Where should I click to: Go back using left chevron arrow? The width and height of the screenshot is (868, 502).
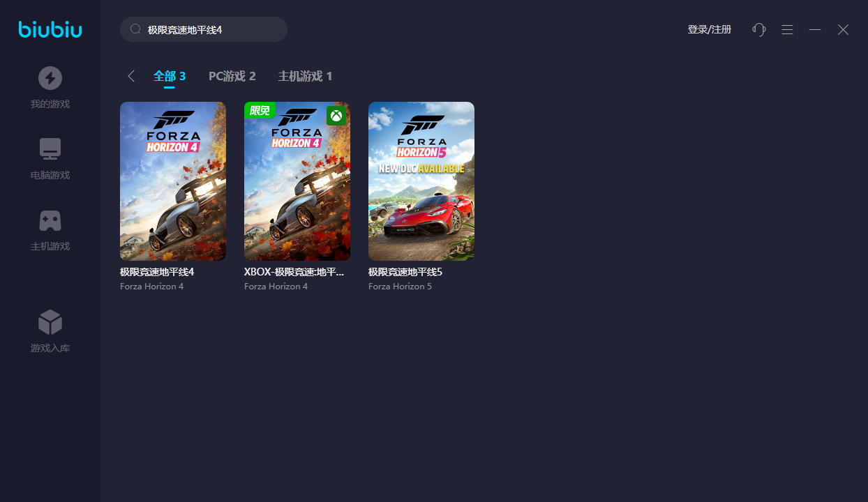[x=131, y=76]
